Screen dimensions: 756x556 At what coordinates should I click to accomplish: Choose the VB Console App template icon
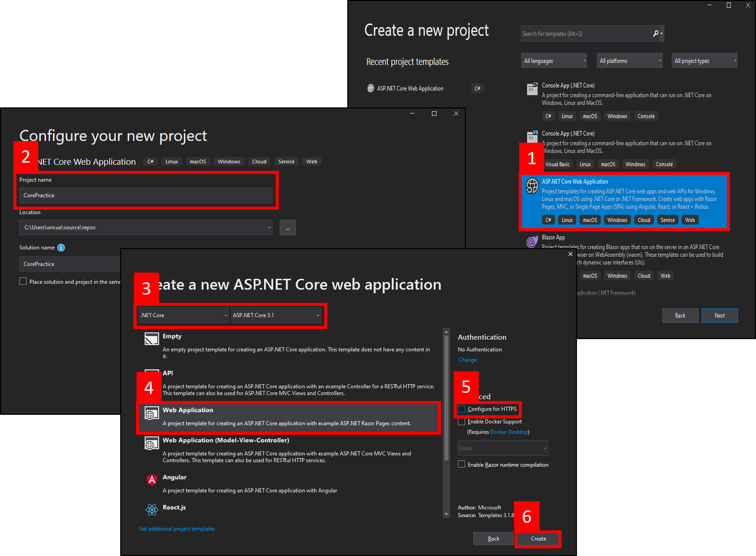532,136
